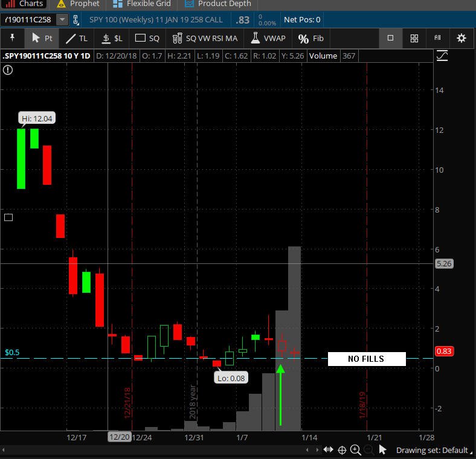Click the zoom in magnifier icon
476x459 pixels.
point(355,450)
